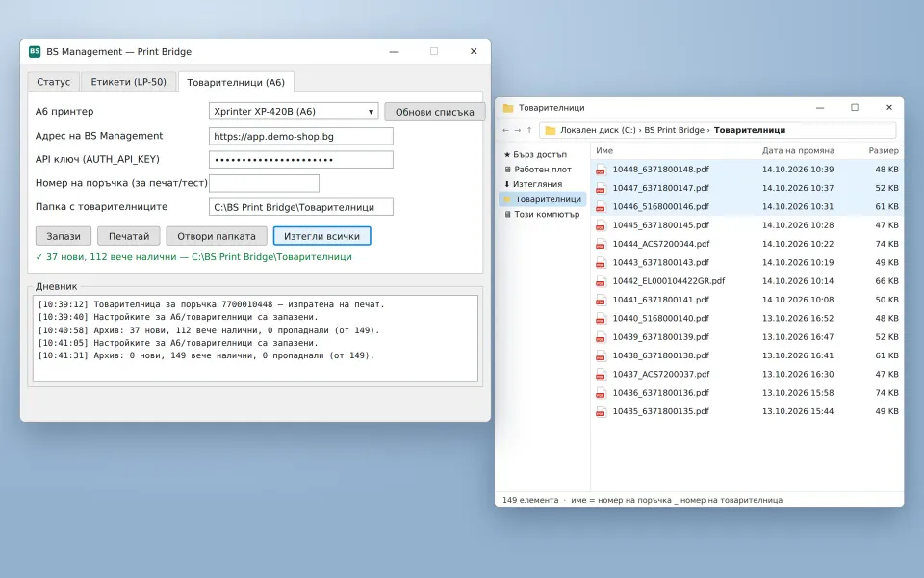Click the Изтегли всички button
The width and height of the screenshot is (924, 578).
click(x=321, y=236)
